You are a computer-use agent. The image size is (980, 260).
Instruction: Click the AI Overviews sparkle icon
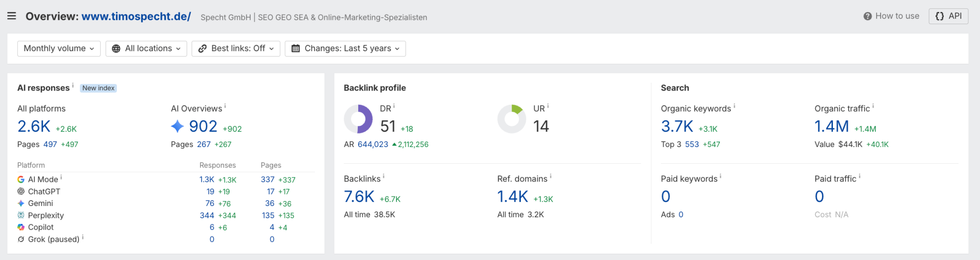tap(177, 126)
